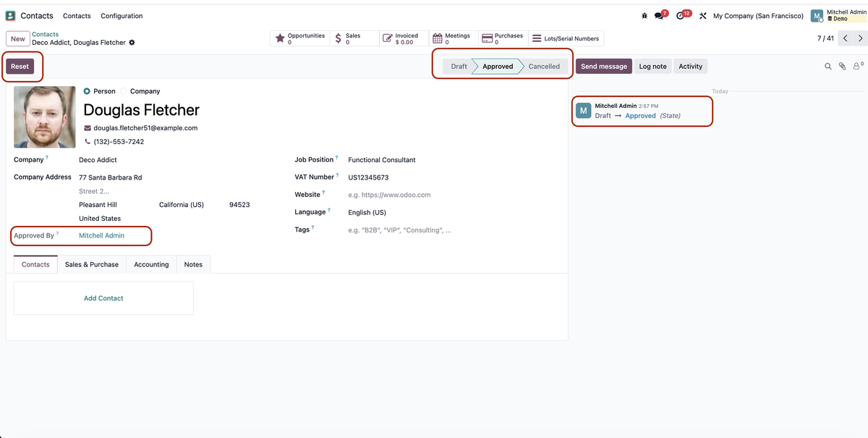The height and width of the screenshot is (438, 868).
Task: Open the followers person icon in chatter
Action: pos(856,66)
